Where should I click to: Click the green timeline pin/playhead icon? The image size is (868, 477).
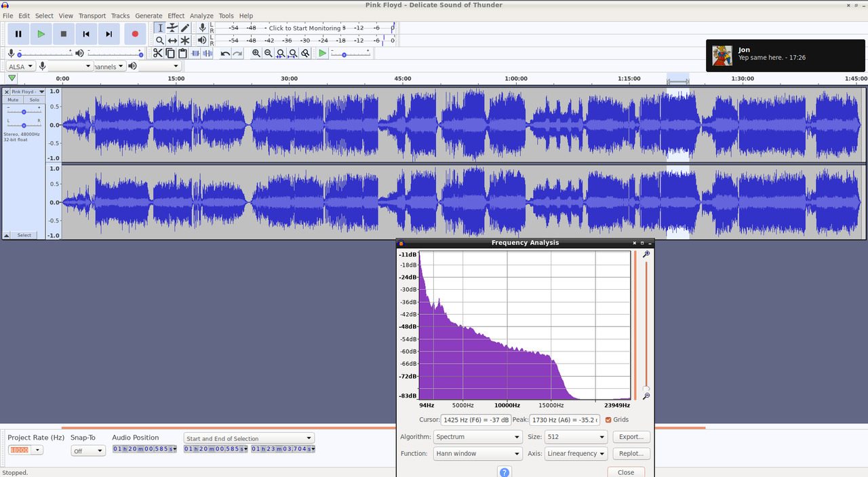[12, 78]
